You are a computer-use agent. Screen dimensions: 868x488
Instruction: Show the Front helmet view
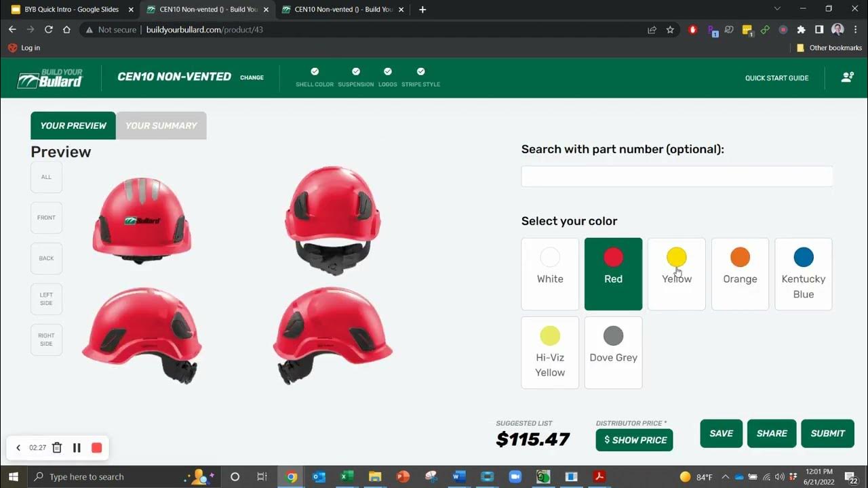pos(46,218)
